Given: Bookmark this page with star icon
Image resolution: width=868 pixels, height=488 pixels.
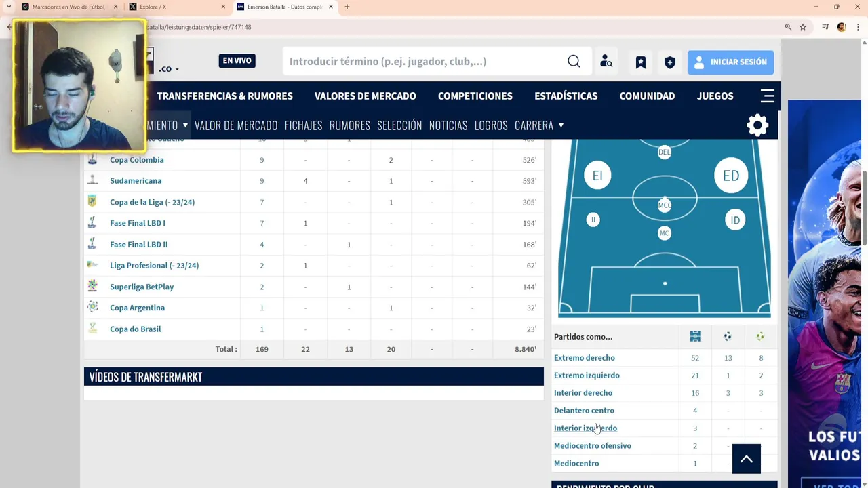Looking at the screenshot, I should 803,27.
